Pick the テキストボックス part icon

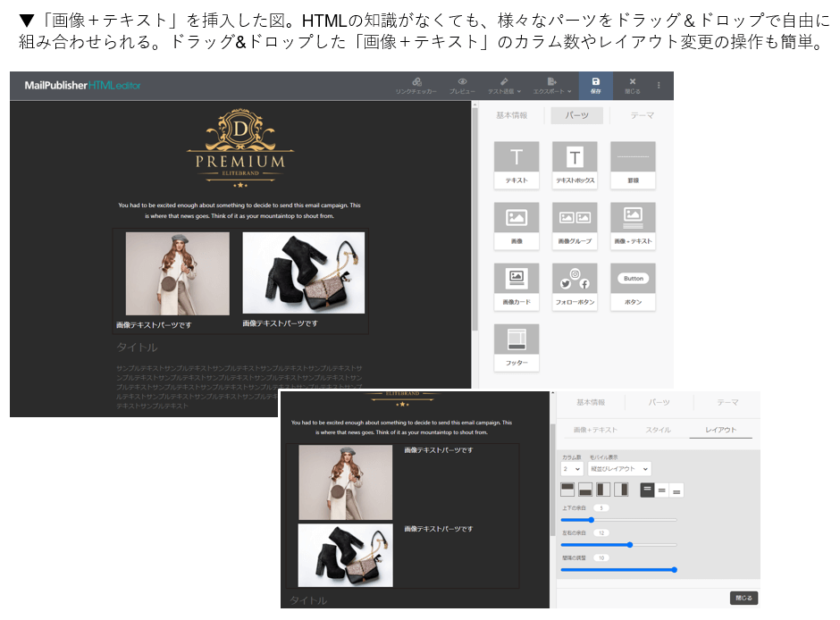tap(575, 163)
